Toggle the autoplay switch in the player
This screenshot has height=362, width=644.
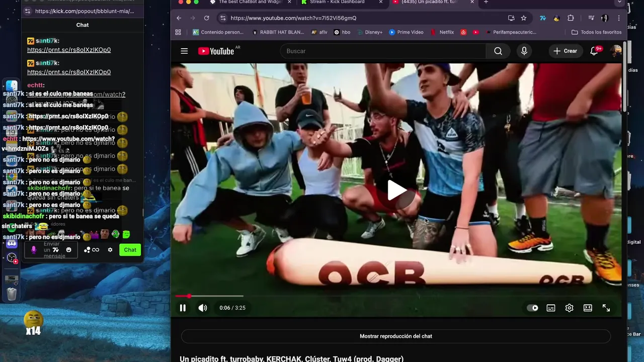pyautogui.click(x=532, y=308)
